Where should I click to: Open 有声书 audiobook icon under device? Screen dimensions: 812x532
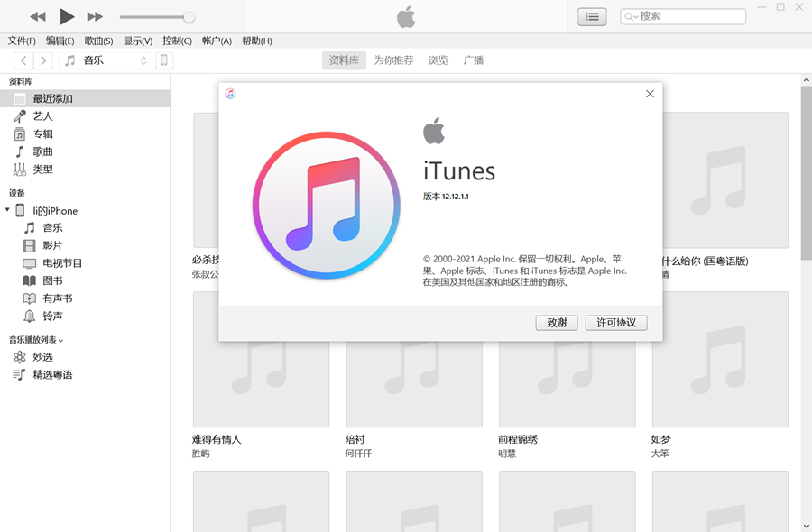click(30, 298)
